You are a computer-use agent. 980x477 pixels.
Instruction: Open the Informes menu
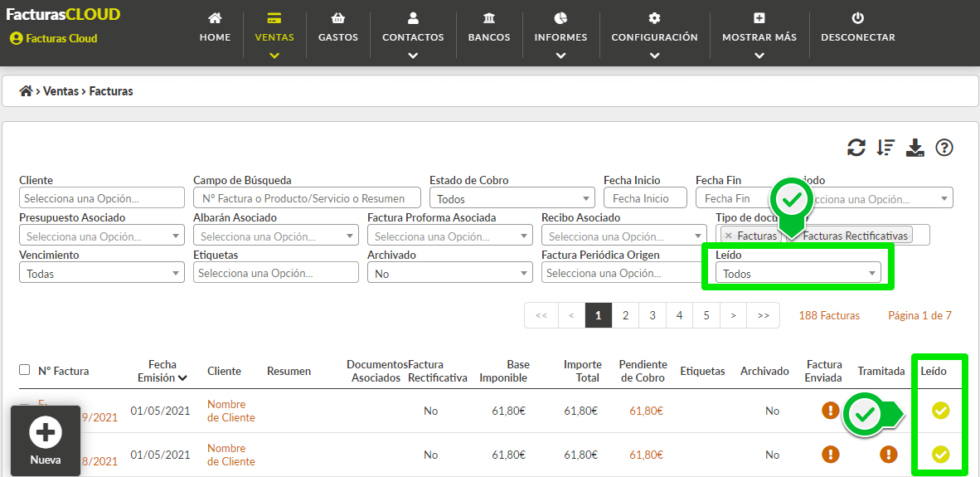[x=560, y=35]
